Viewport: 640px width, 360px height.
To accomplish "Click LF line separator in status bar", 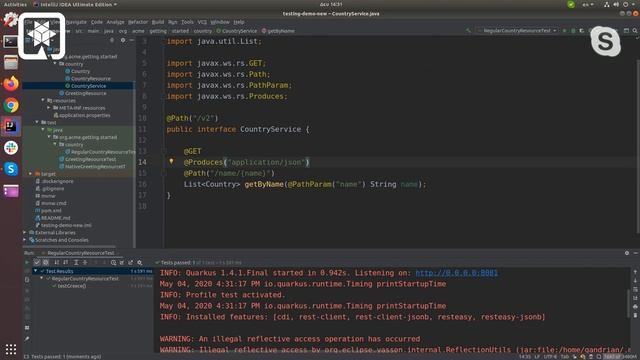I will tap(538, 357).
